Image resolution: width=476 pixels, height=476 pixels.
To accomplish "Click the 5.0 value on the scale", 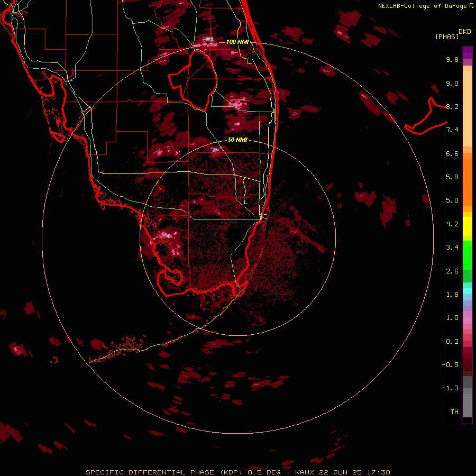I will point(452,200).
